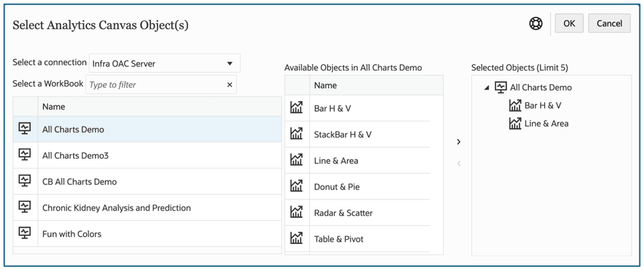The image size is (644, 269).
Task: Sort workbook list by Name header
Action: point(160,107)
